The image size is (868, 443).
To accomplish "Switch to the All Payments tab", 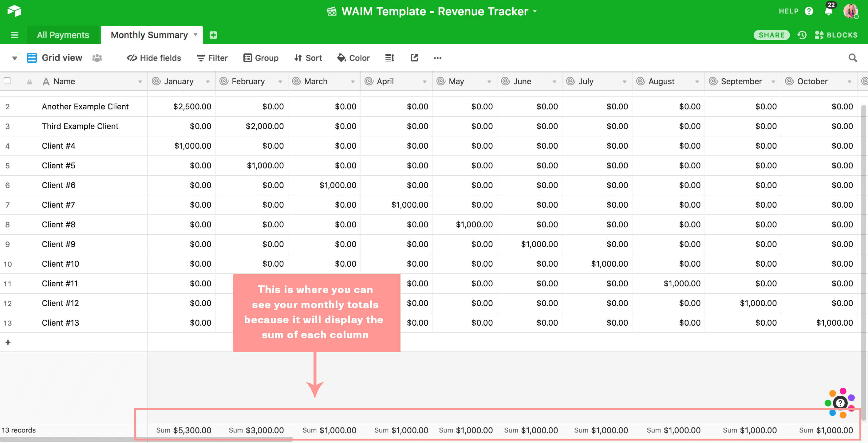I will point(63,35).
